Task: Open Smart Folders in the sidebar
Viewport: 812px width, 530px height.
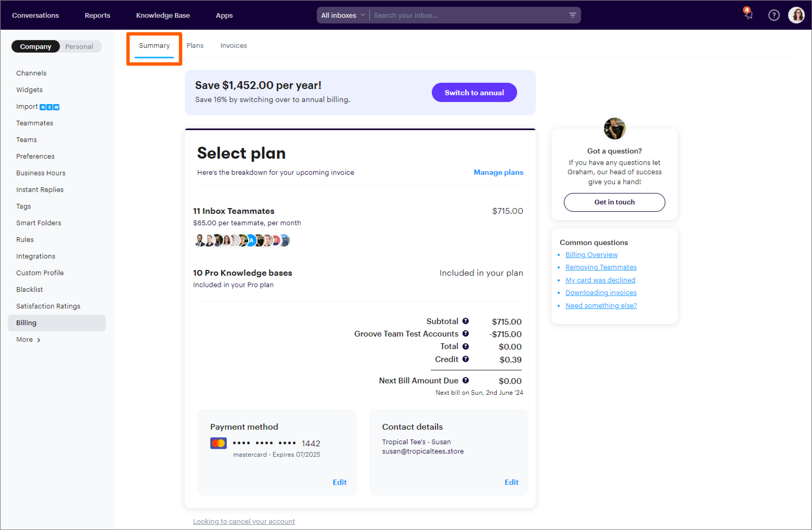Action: click(38, 223)
